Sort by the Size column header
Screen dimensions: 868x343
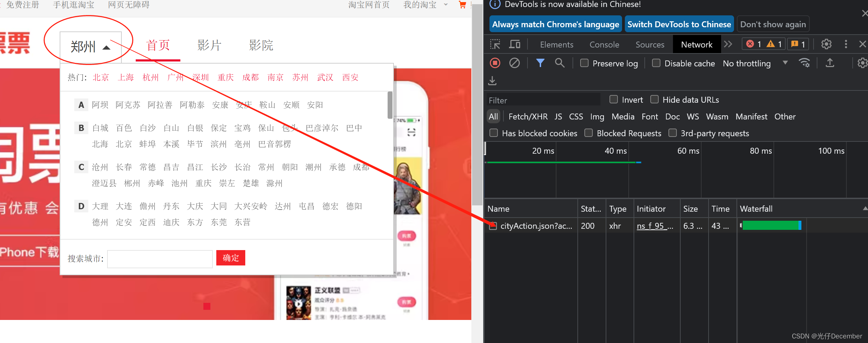[694, 209]
